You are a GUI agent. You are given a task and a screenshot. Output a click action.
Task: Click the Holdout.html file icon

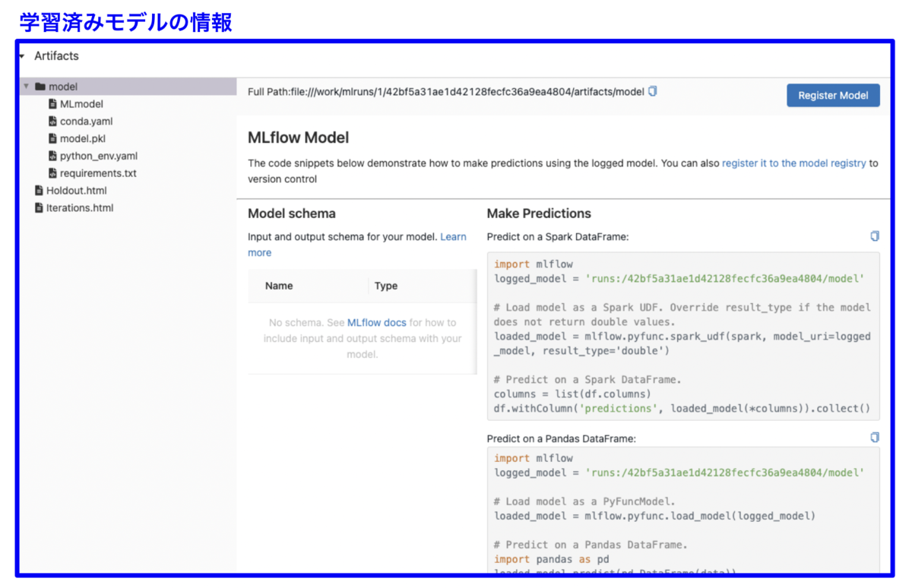click(x=40, y=191)
